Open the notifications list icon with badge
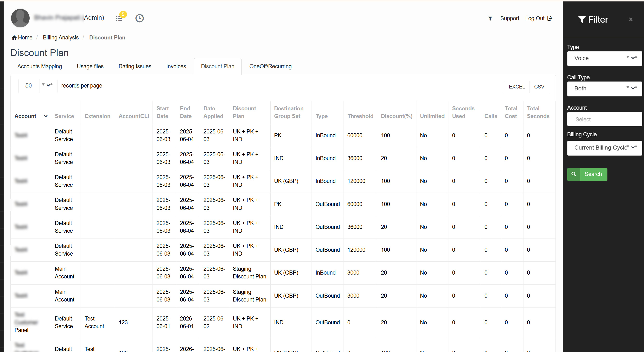 pyautogui.click(x=119, y=18)
